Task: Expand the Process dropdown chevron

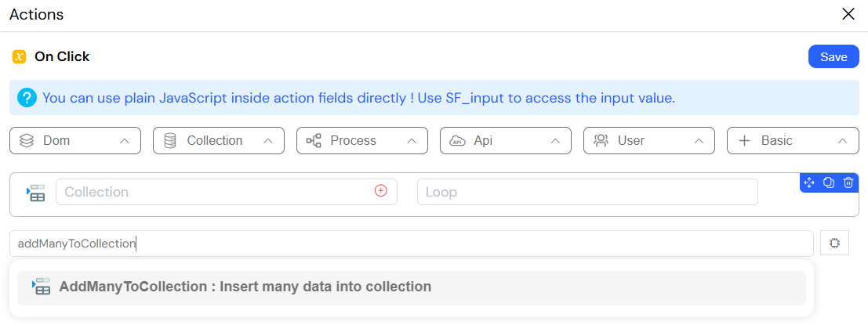Action: (412, 141)
